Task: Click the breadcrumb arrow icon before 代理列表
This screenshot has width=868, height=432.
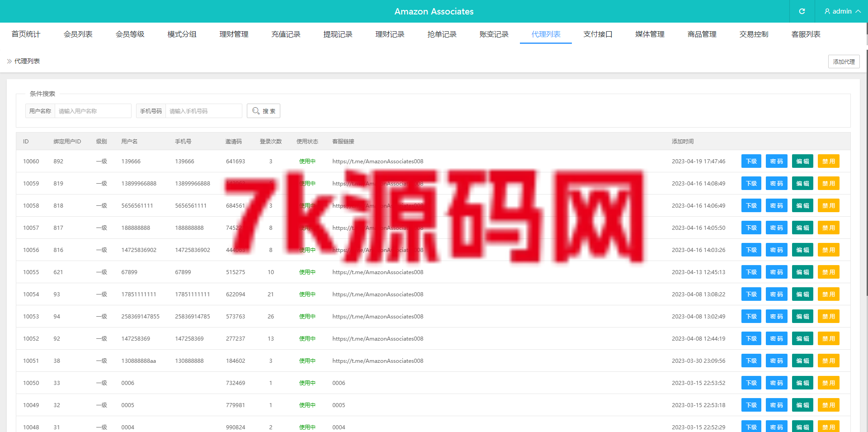Action: click(x=9, y=61)
